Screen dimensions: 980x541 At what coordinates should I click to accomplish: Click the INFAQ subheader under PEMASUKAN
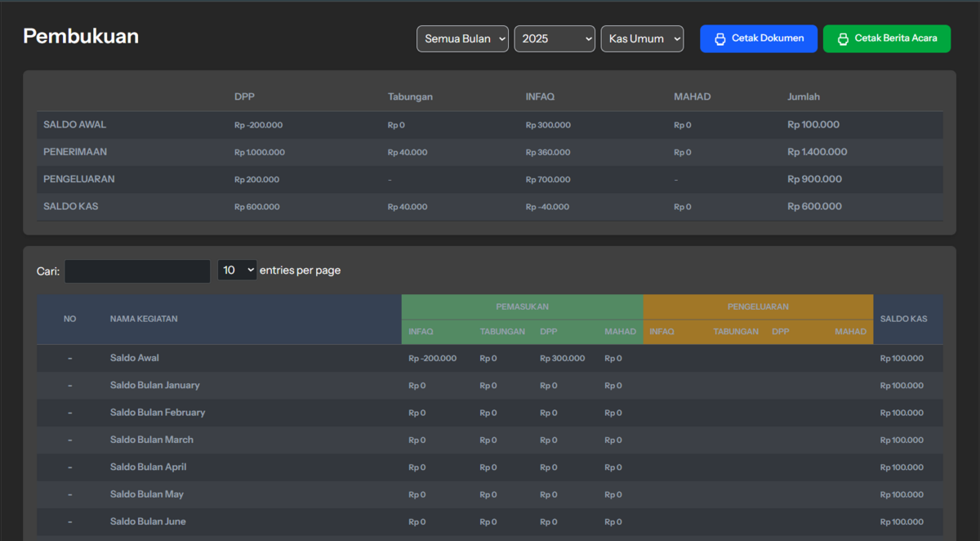421,332
